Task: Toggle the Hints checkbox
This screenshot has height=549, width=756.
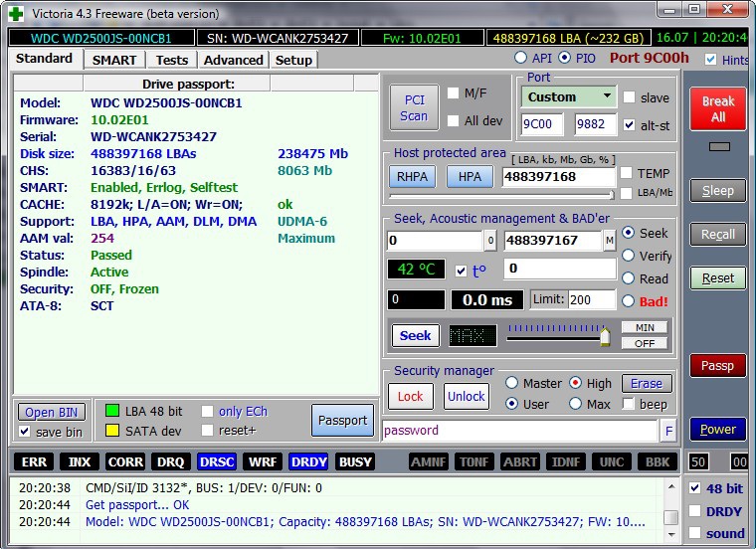Action: pyautogui.click(x=710, y=60)
